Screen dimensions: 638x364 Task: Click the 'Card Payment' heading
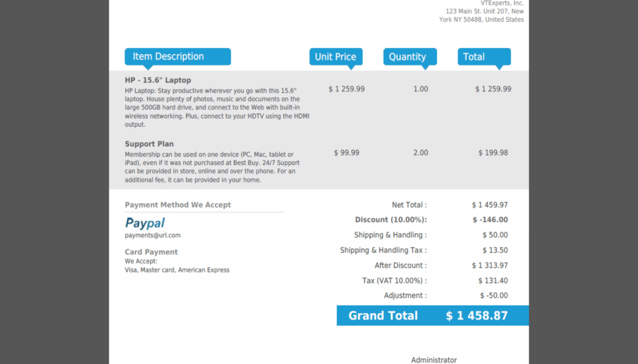152,252
